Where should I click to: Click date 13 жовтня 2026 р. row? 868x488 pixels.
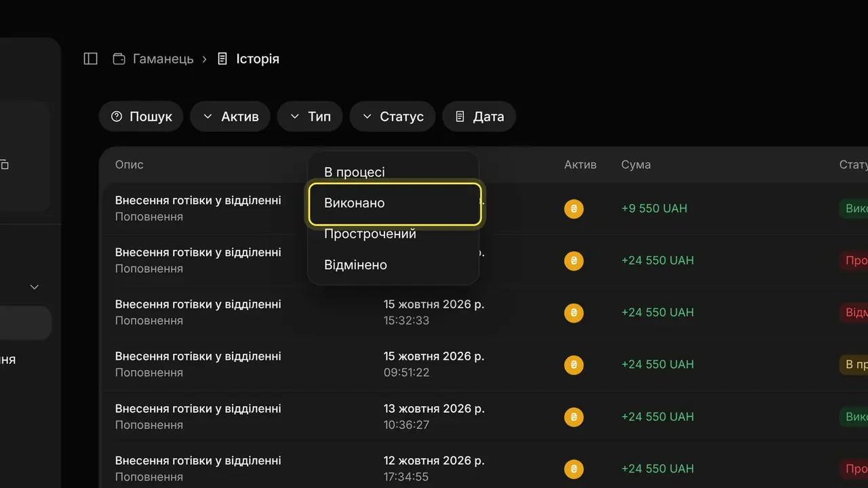pyautogui.click(x=434, y=409)
